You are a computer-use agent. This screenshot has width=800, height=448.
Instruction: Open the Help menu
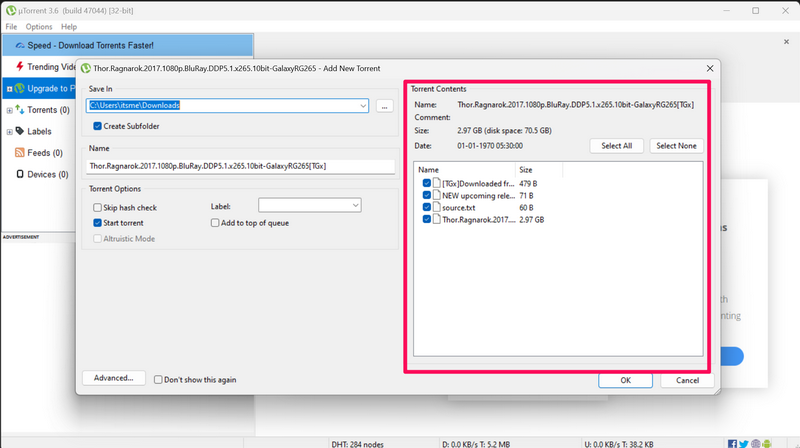(68, 26)
